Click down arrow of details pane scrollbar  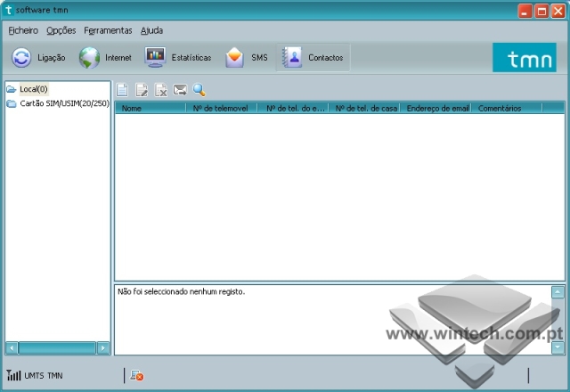pyautogui.click(x=558, y=347)
